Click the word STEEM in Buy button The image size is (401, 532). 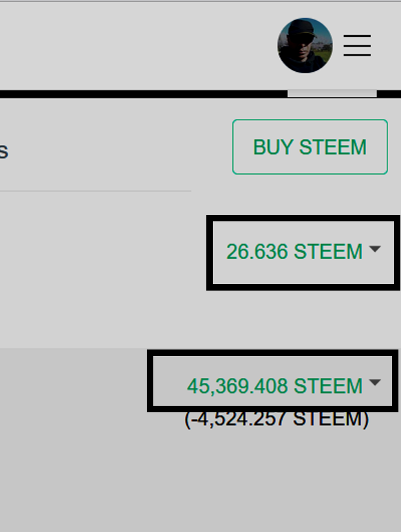(x=333, y=148)
